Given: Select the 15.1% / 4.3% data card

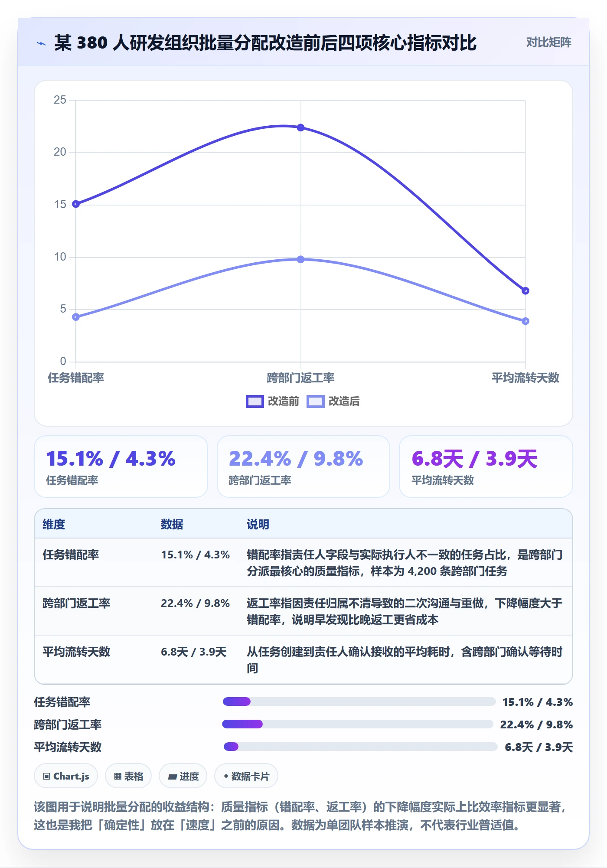Looking at the screenshot, I should pyautogui.click(x=121, y=467).
